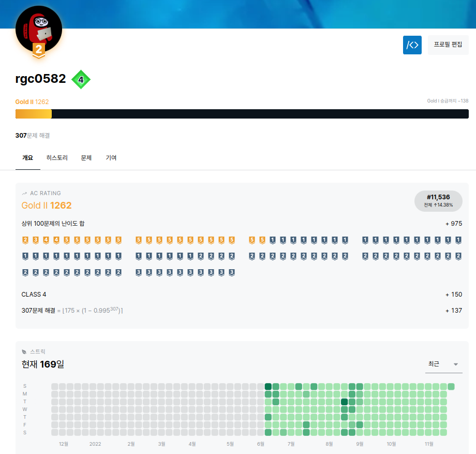Click the green Class 4 diamond badge
The width and height of the screenshot is (476, 454).
click(81, 80)
